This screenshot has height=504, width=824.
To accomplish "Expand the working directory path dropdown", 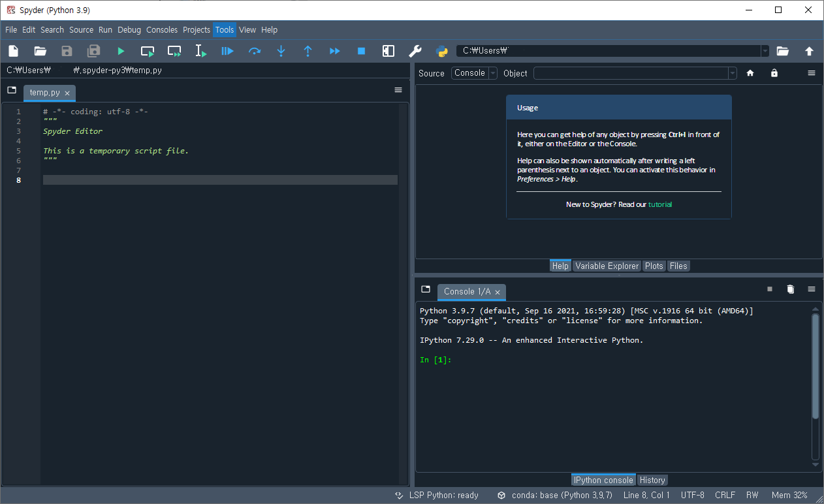I will click(x=765, y=51).
